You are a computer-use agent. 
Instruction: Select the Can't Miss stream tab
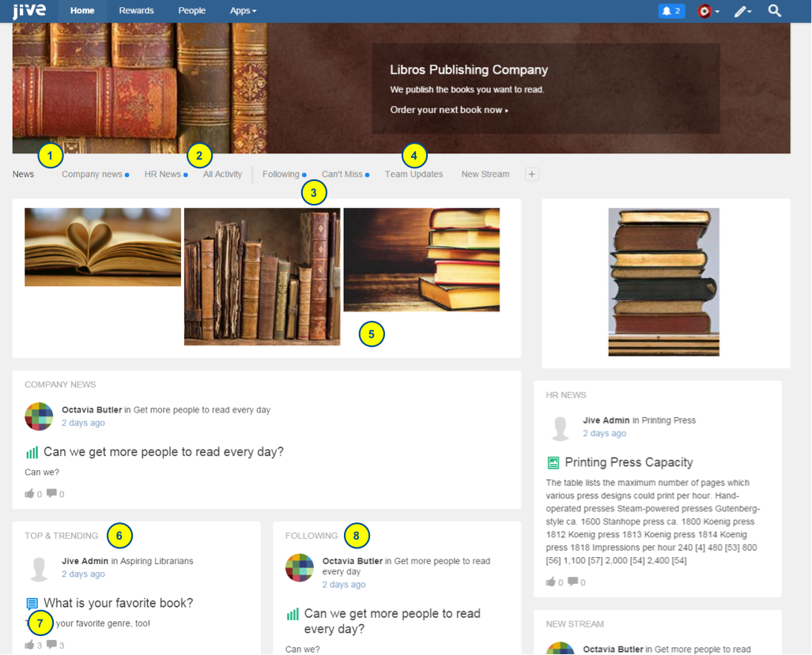[x=342, y=175]
